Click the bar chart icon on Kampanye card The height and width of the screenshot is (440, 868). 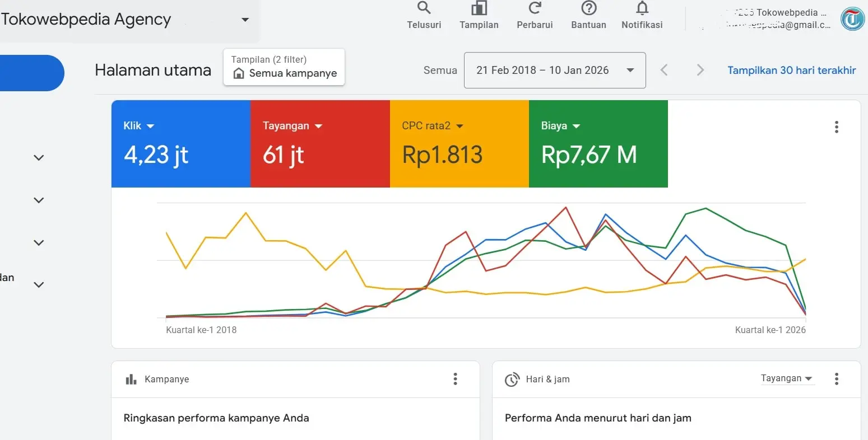[131, 379]
